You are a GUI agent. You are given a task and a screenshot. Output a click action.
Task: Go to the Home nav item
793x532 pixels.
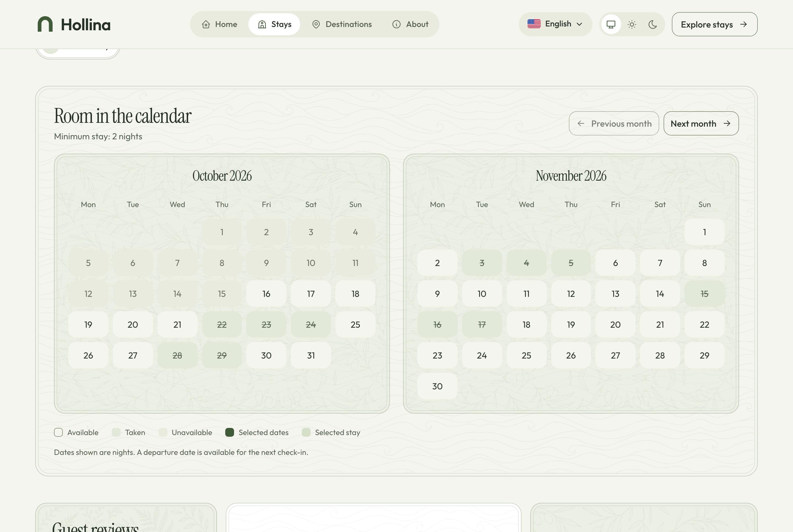[219, 25]
